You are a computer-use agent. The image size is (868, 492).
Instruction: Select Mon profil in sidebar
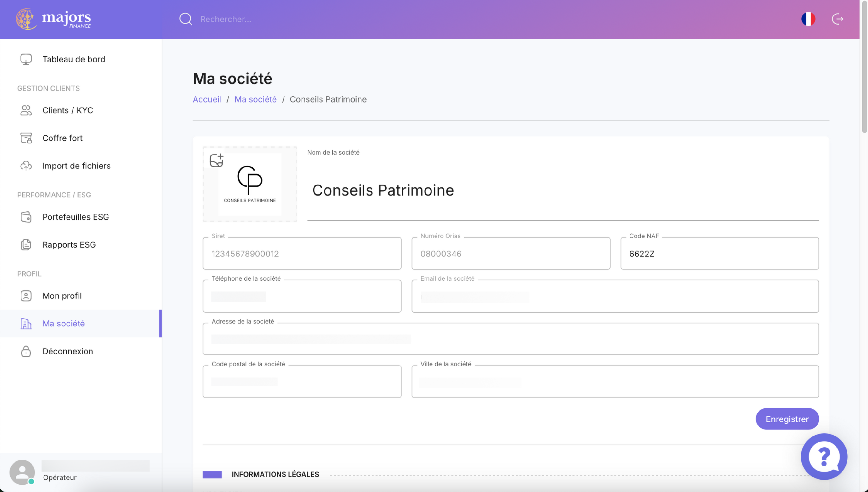tap(62, 296)
